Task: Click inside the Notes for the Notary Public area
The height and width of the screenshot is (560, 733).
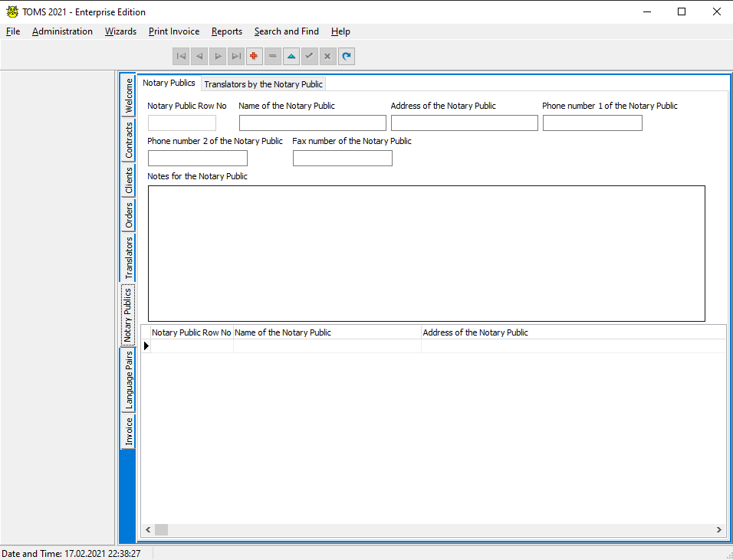Action: 426,253
